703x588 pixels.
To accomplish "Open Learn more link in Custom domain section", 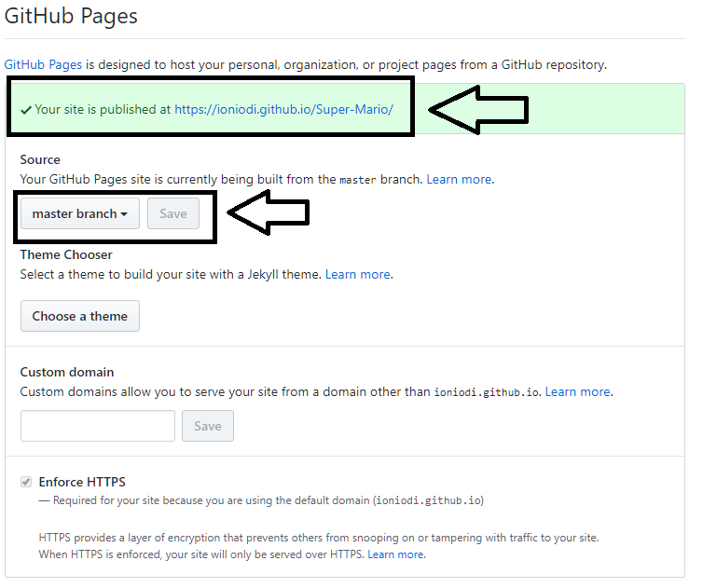I will [x=577, y=391].
